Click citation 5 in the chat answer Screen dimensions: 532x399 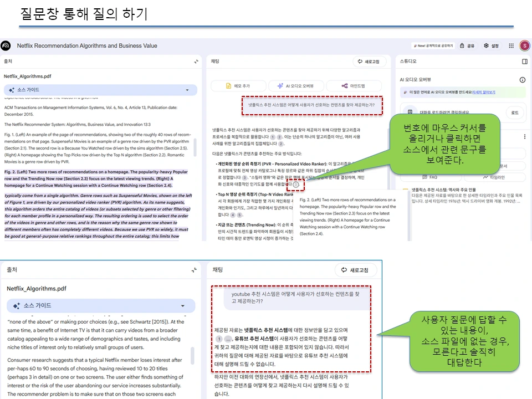[239, 215]
